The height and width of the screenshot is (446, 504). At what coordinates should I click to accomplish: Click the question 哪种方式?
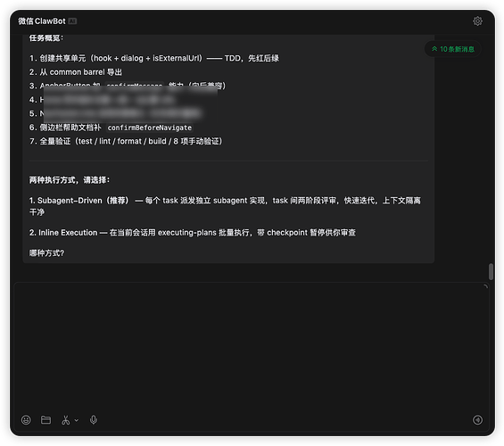point(46,253)
